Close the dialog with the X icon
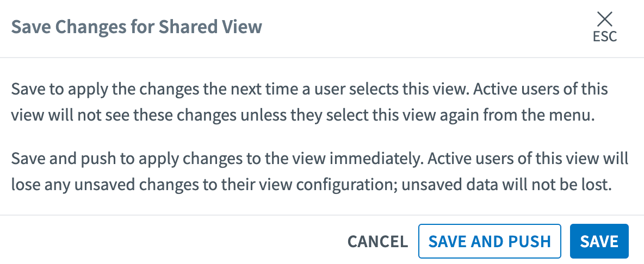 click(604, 20)
